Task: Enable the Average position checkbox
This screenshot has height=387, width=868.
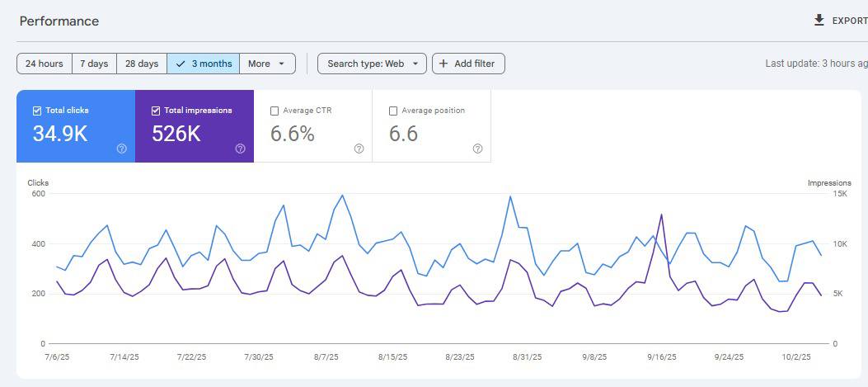Action: [x=393, y=111]
